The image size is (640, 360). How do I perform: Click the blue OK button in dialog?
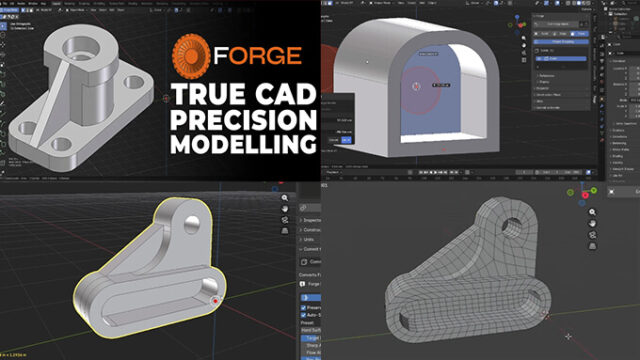click(x=346, y=140)
